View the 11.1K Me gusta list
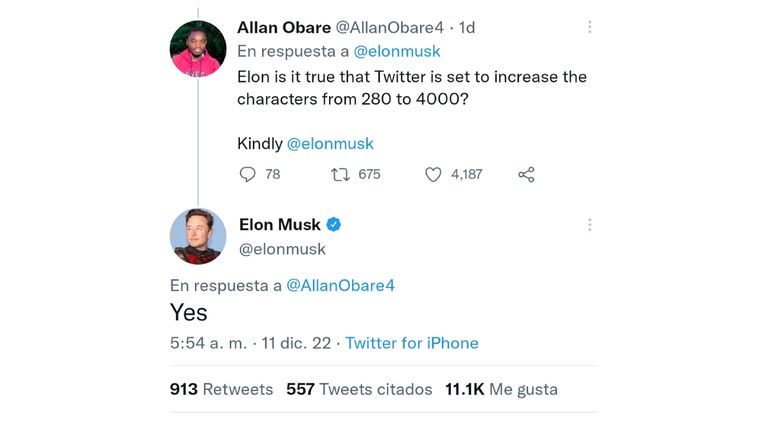 pyautogui.click(x=502, y=389)
